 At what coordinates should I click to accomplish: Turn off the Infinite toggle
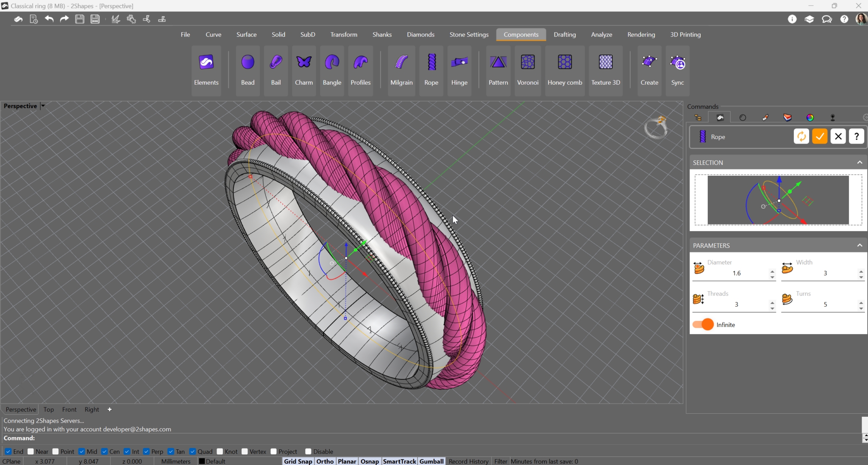pos(703,324)
